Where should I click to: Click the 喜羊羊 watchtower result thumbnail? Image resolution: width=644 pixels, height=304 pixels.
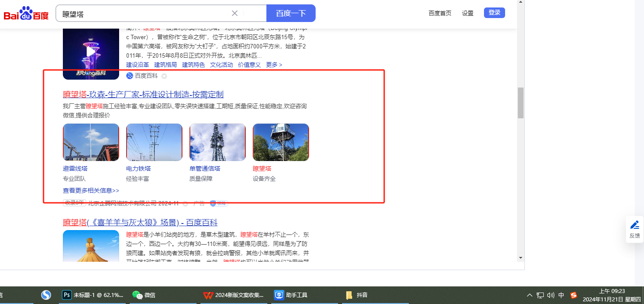91,246
